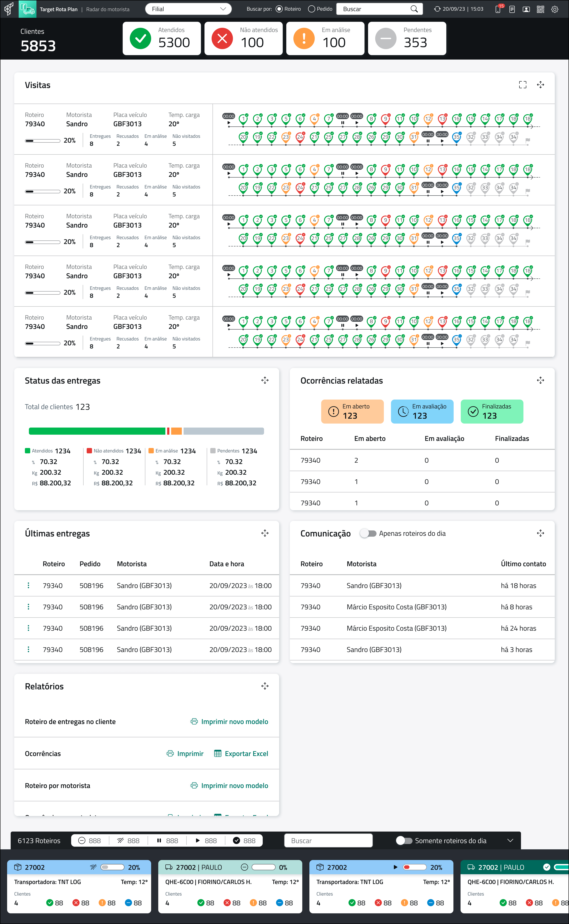Screen dimensions: 569x924
Task: Toggle Apenas roteiros do dia switch
Action: 368,534
